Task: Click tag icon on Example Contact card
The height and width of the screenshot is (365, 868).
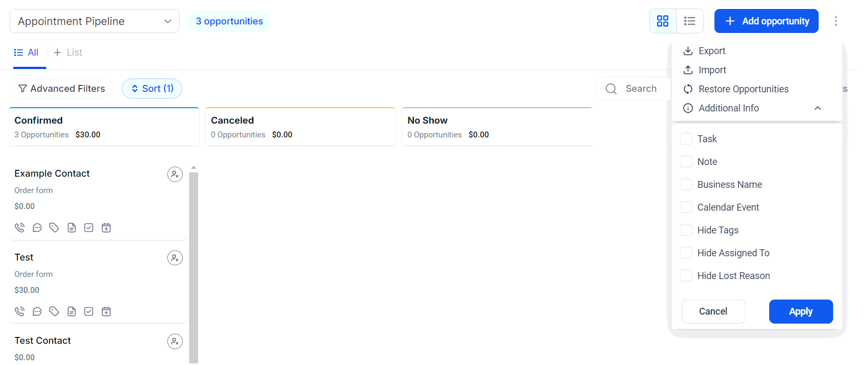Action: pyautogui.click(x=54, y=228)
